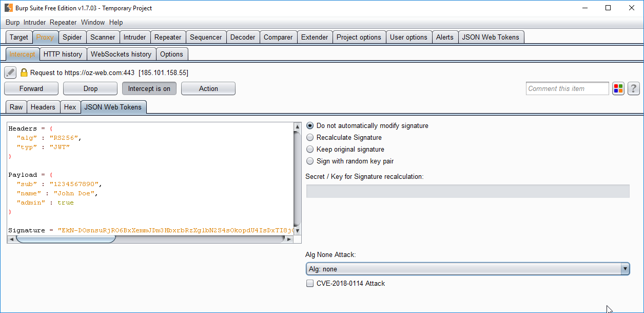Switch to the Raw message view tab
The width and height of the screenshot is (644, 313).
pos(16,107)
